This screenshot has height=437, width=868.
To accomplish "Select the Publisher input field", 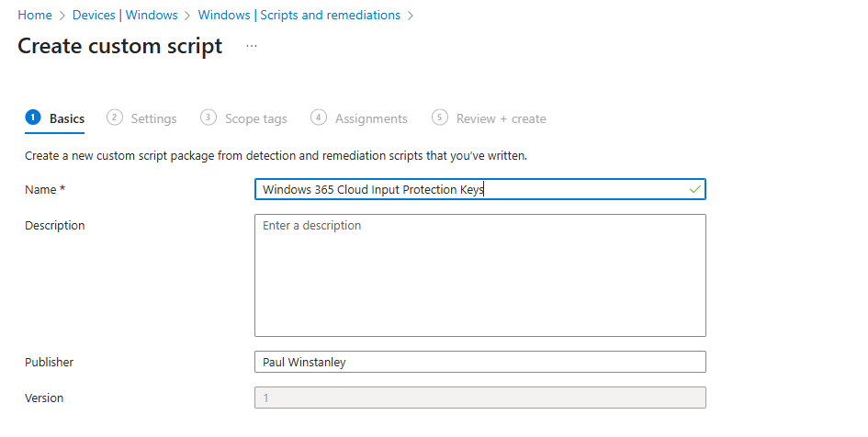I will [479, 362].
